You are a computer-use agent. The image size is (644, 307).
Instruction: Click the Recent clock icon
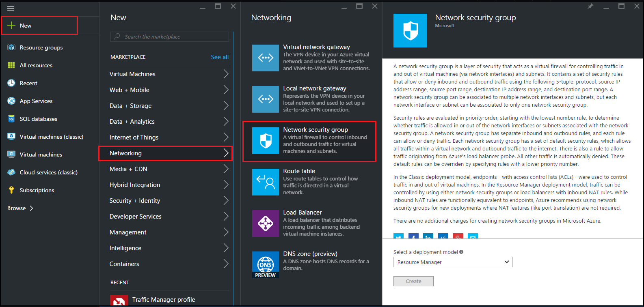[11, 83]
